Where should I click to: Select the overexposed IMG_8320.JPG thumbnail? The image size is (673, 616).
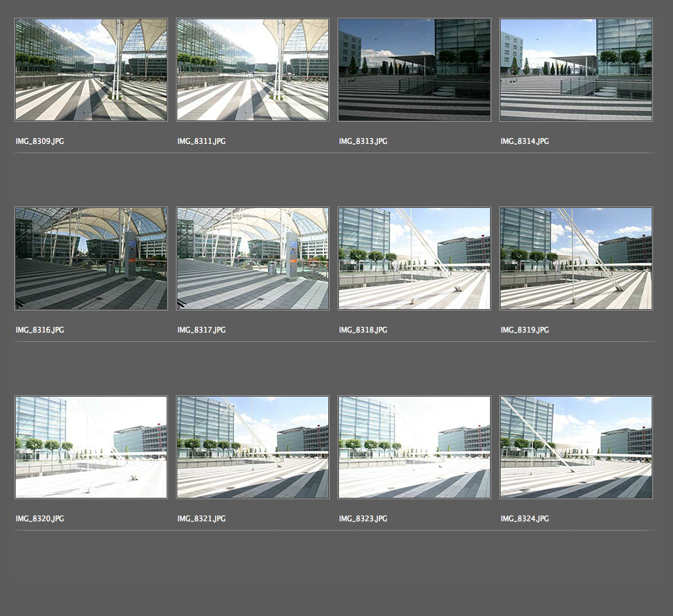click(91, 447)
